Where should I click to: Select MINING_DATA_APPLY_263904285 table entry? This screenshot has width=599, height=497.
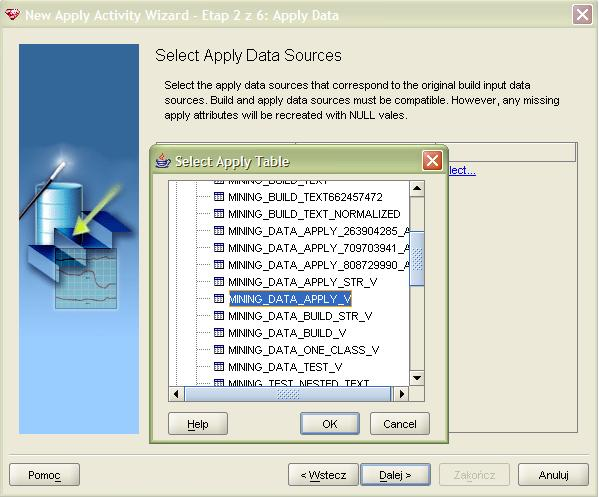(319, 231)
